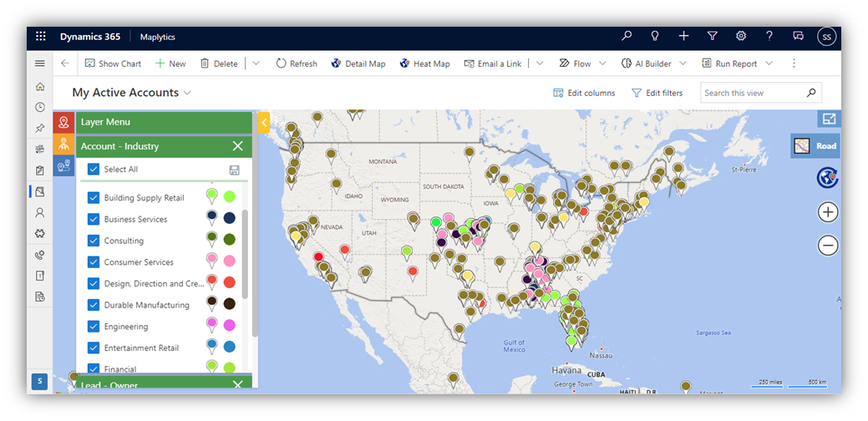
Task: Close the Lead - Owner layer
Action: 238,384
